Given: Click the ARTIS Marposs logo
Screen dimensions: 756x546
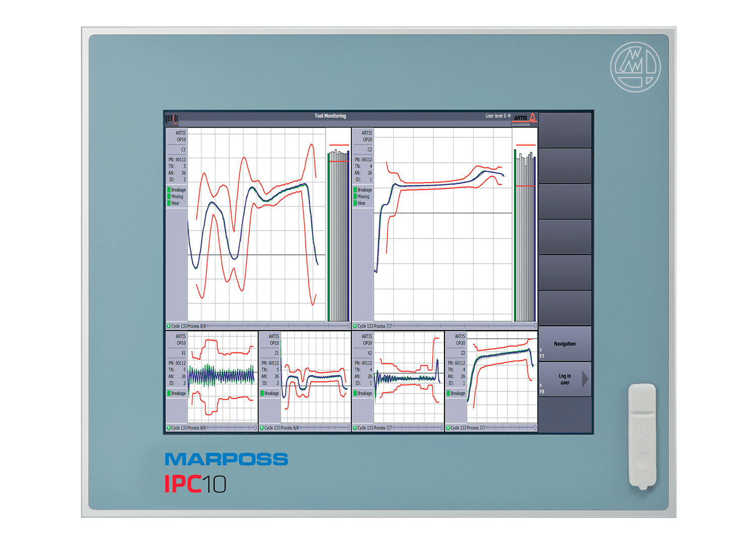Looking at the screenshot, I should point(525,119).
